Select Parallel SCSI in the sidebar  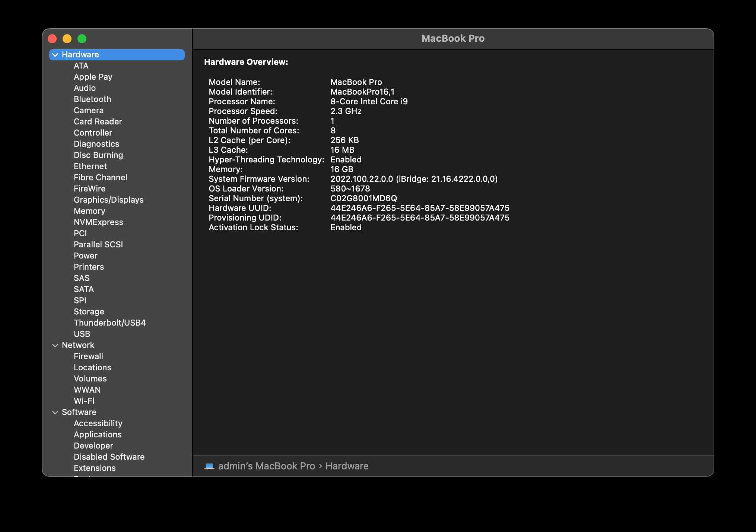98,245
